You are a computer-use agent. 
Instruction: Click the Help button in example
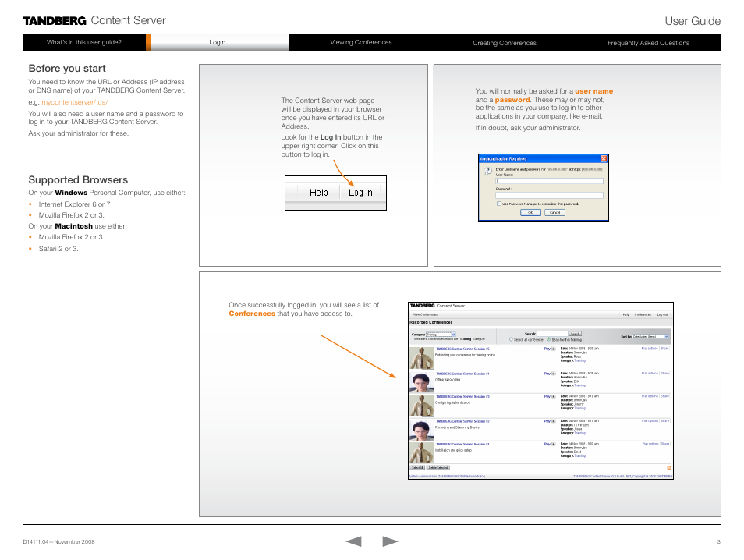pos(319,192)
